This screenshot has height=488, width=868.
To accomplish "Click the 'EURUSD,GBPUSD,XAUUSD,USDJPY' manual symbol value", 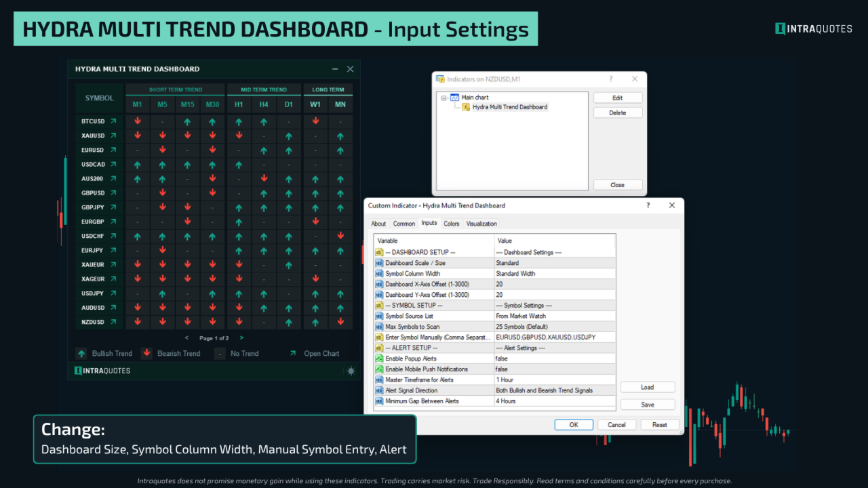I will click(x=555, y=337).
